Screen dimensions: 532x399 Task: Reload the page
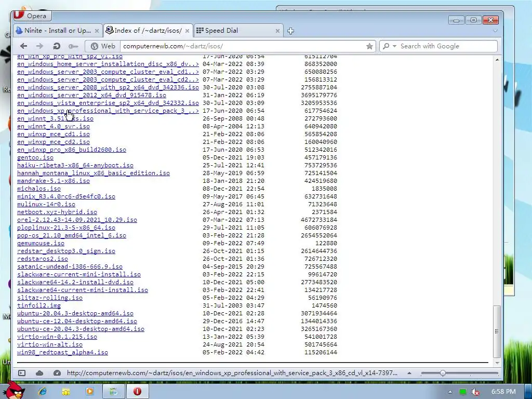[x=57, y=46]
